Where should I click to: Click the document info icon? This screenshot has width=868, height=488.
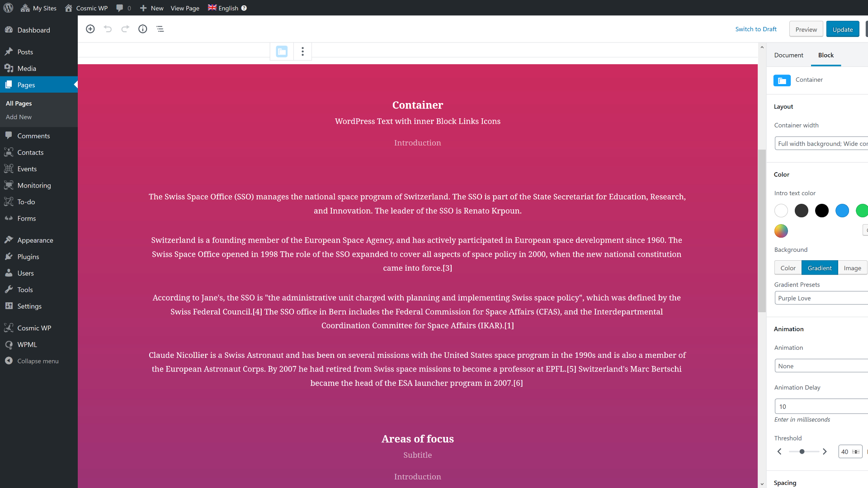tap(142, 28)
